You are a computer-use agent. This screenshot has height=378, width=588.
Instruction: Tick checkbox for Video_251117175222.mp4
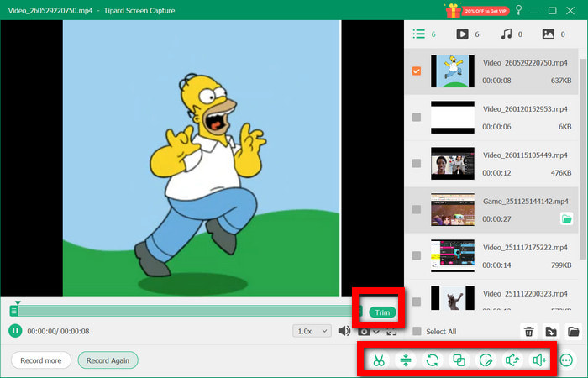[x=417, y=255]
